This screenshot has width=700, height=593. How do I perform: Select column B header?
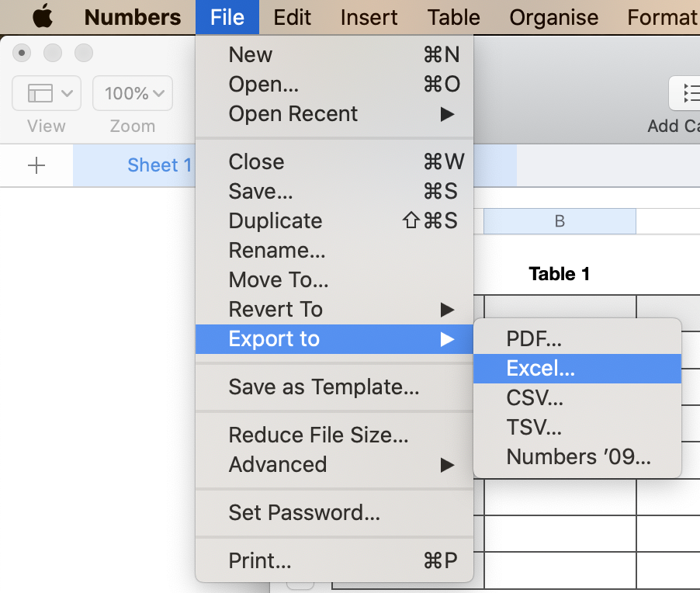(x=560, y=221)
